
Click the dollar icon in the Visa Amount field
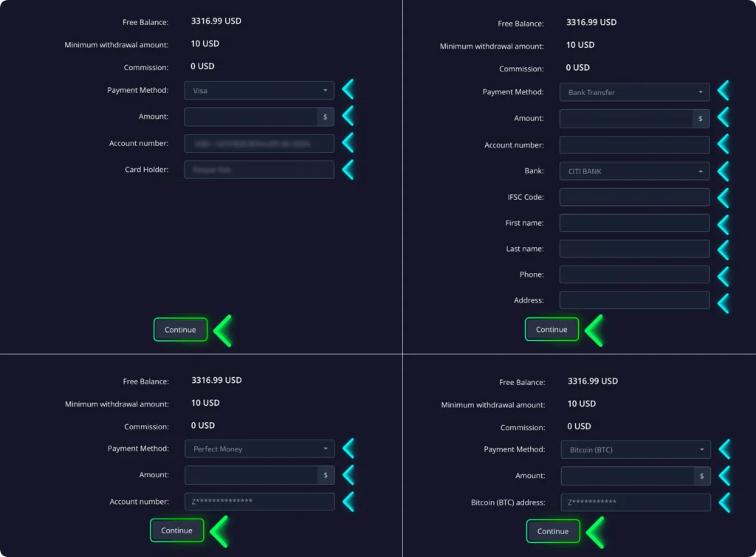click(x=325, y=116)
